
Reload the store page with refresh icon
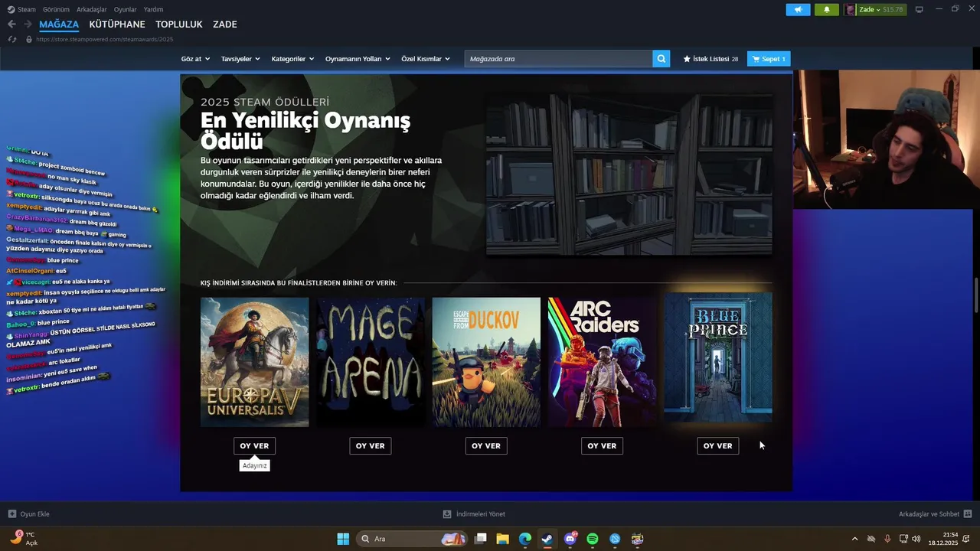click(x=11, y=39)
